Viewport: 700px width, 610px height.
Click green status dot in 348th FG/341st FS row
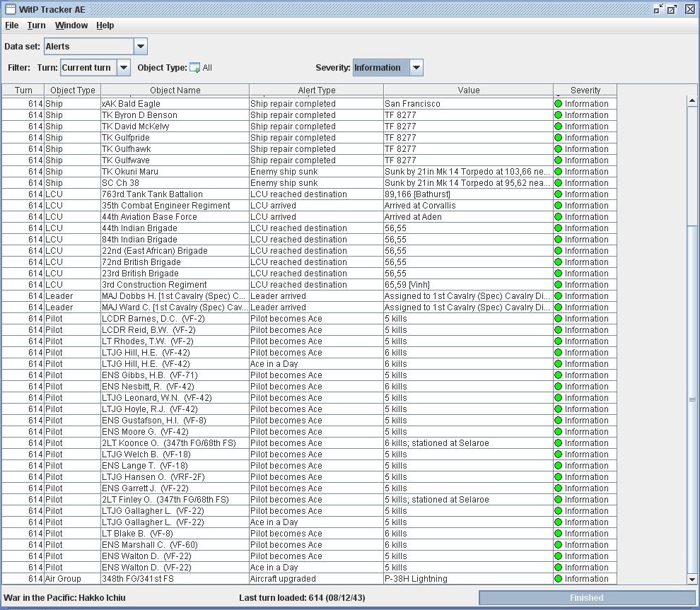coord(558,579)
